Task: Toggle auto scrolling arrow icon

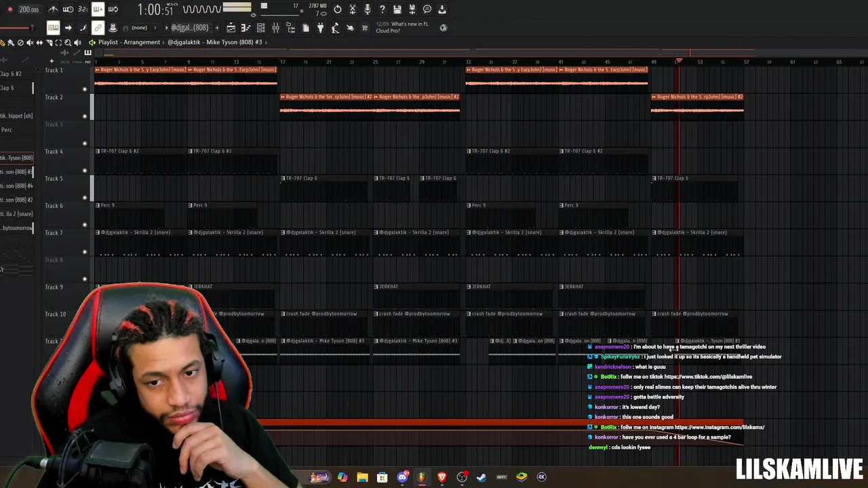Action: click(68, 28)
